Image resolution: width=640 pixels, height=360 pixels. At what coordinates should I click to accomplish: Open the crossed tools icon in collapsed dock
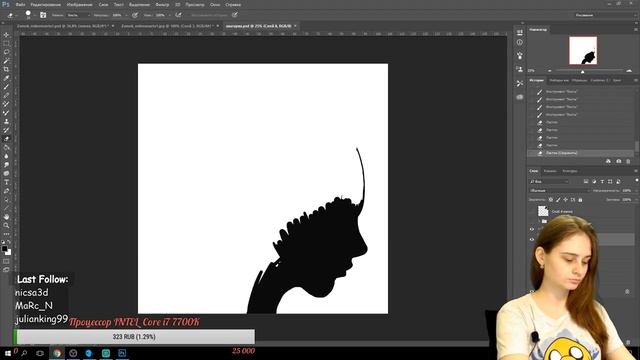pos(519,83)
